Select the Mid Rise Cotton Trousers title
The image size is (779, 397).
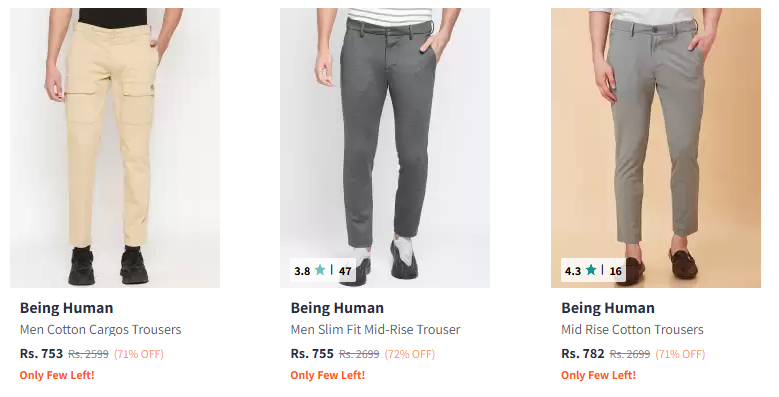point(632,329)
